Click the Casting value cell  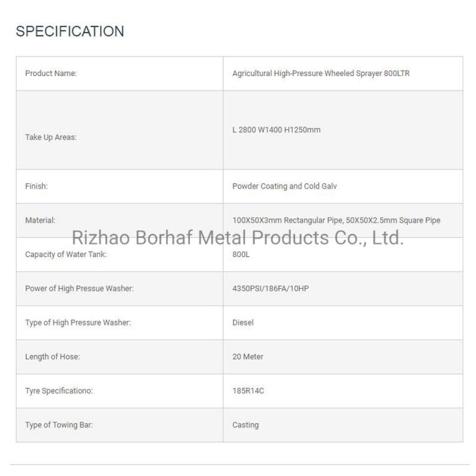pos(343,425)
